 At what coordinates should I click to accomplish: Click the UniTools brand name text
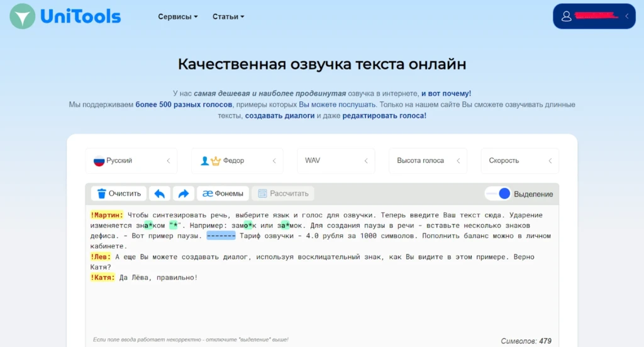80,17
